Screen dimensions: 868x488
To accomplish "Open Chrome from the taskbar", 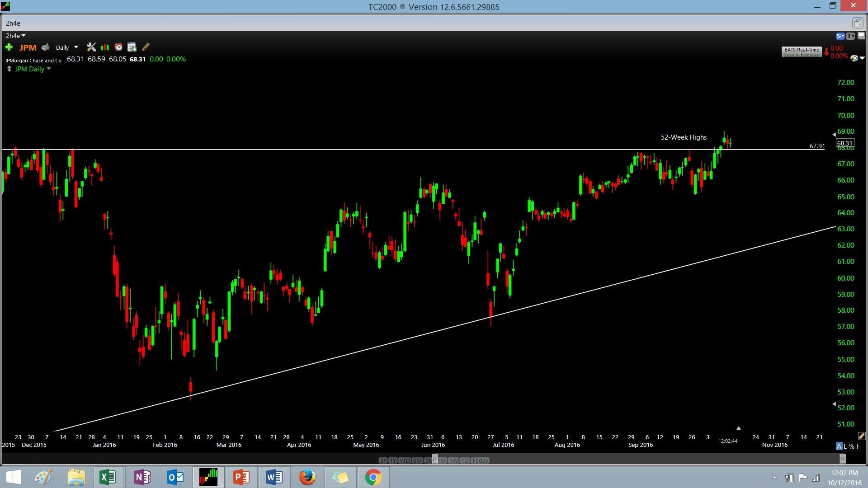I will (x=373, y=477).
